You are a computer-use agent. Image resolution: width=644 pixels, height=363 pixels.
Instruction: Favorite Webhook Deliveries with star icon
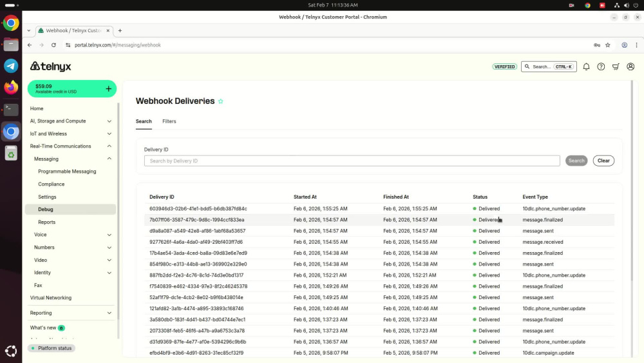click(x=220, y=101)
